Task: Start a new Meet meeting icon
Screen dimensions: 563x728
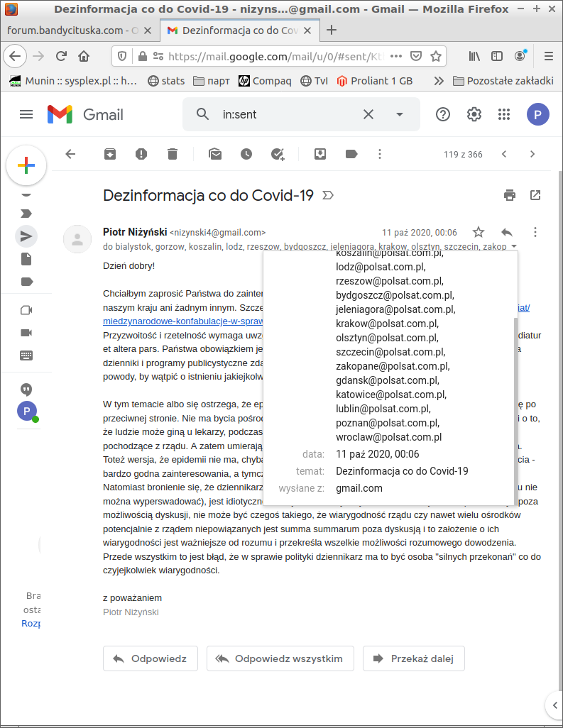Action: click(x=26, y=310)
